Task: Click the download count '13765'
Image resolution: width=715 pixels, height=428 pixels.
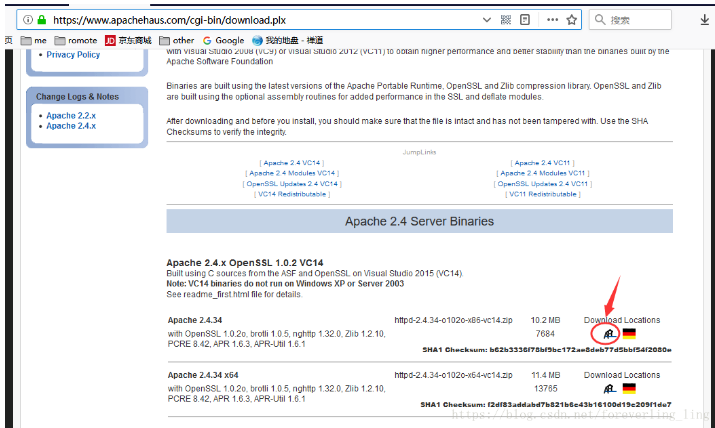Action: (545, 388)
